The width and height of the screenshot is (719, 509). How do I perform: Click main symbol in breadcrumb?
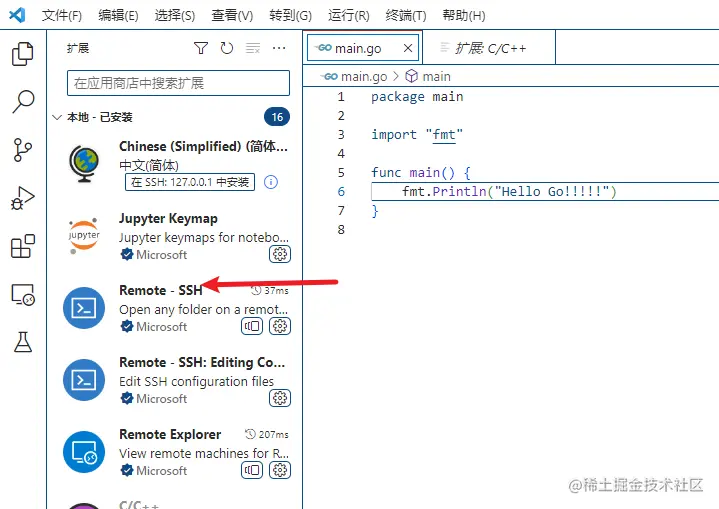point(436,77)
